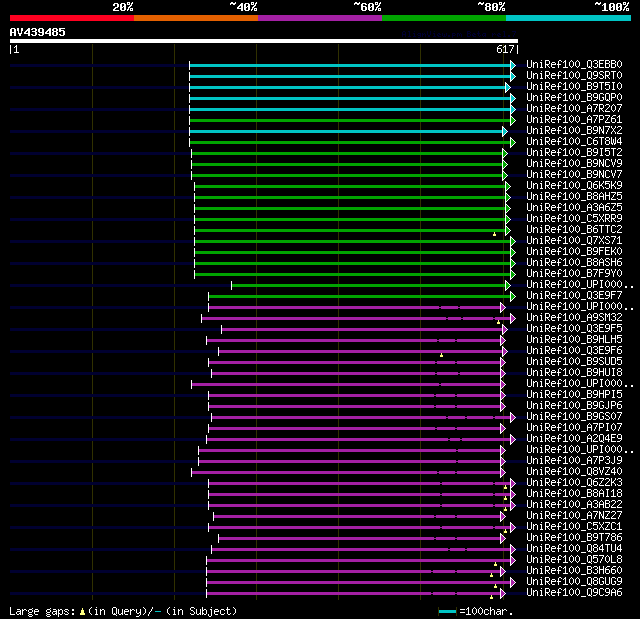The image size is (640, 619).
Task: Select the UniRef100_C5XZC1 label
Action: [574, 527]
